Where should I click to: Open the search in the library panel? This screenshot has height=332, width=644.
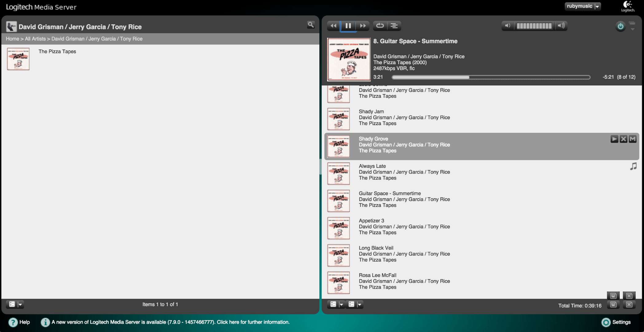311,25
